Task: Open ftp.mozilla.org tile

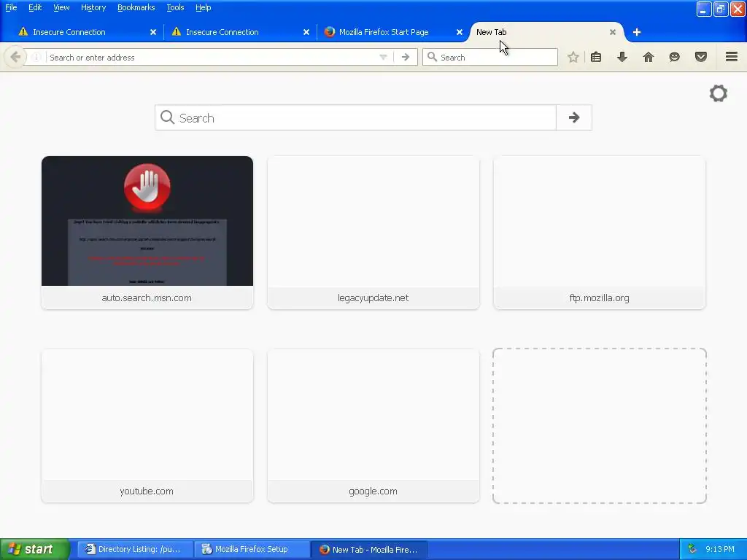Action: coord(600,233)
